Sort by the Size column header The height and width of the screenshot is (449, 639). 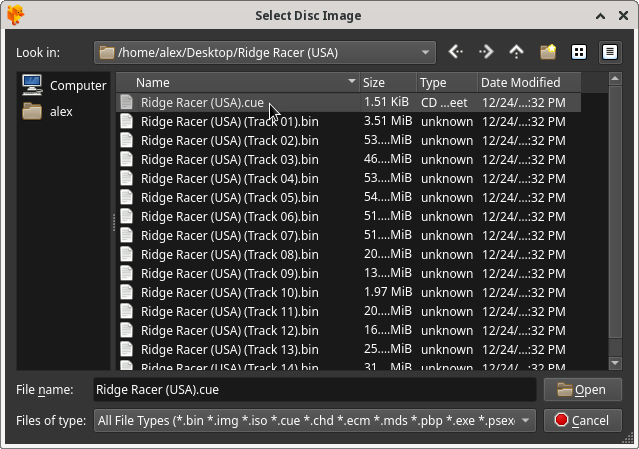click(388, 83)
